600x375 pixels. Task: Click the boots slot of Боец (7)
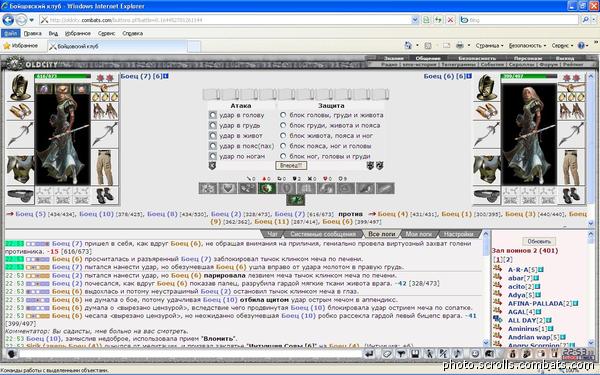click(105, 196)
